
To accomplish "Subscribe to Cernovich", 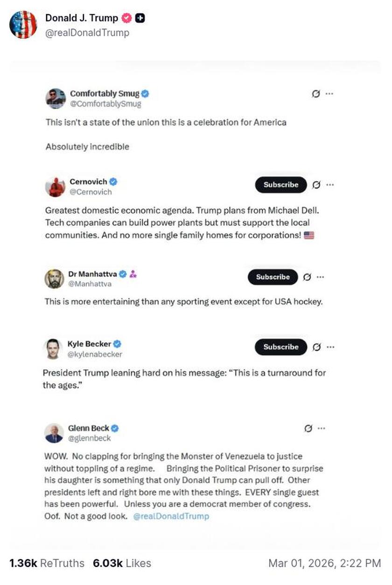I will point(280,185).
